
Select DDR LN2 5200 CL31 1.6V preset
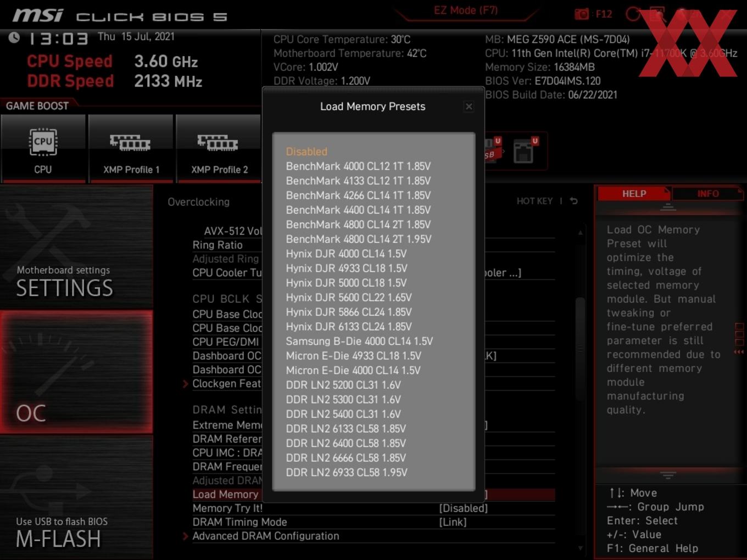click(x=343, y=385)
